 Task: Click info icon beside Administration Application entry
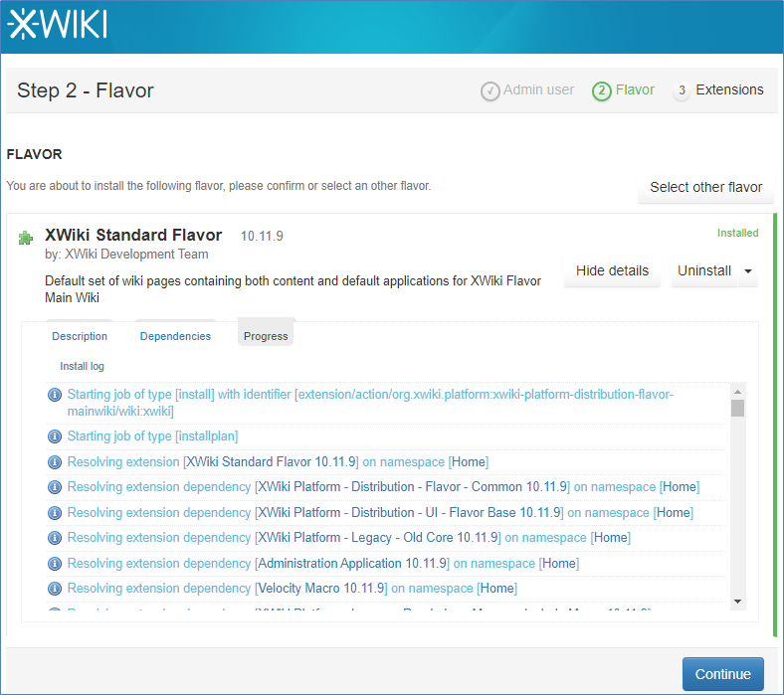click(55, 564)
